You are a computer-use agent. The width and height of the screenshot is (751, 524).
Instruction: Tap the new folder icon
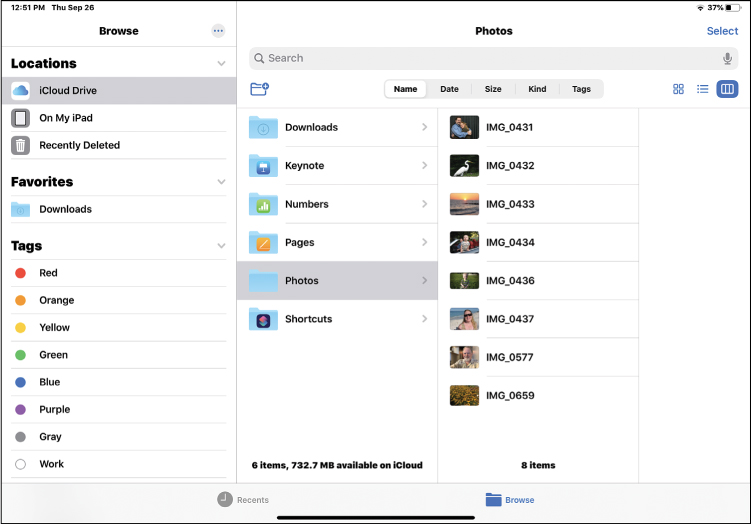(x=260, y=89)
